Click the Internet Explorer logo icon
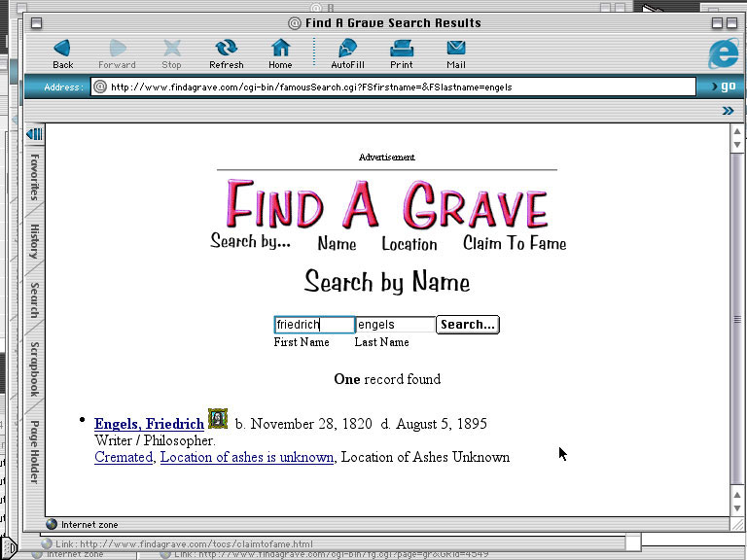 tap(723, 53)
